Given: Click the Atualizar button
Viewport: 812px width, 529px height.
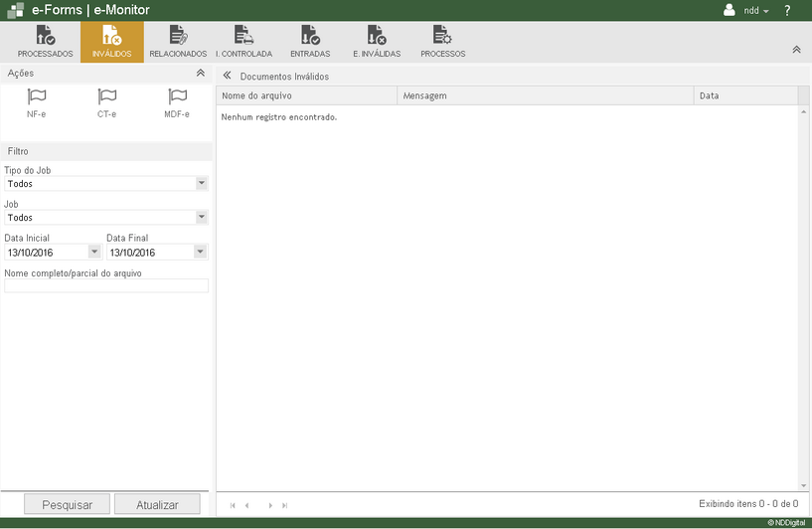Looking at the screenshot, I should 157,504.
